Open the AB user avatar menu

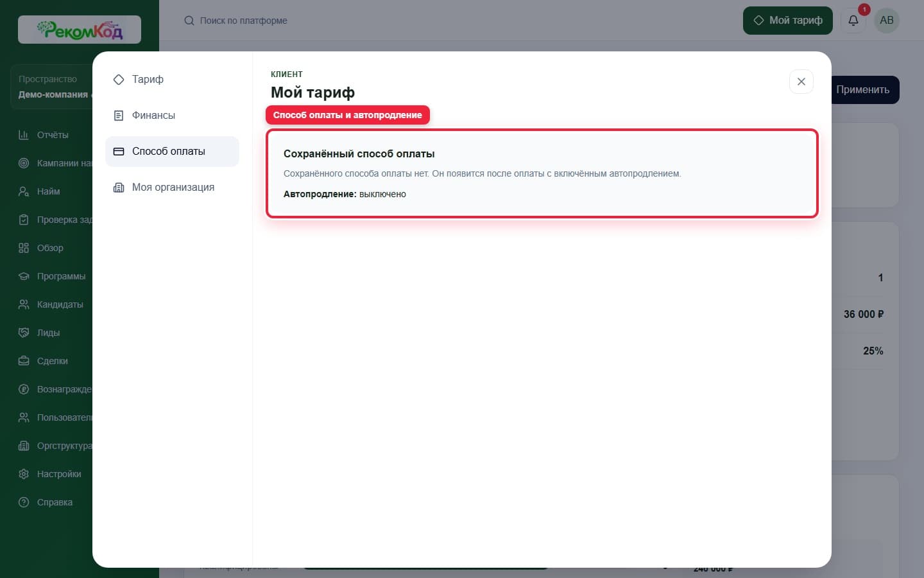887,21
